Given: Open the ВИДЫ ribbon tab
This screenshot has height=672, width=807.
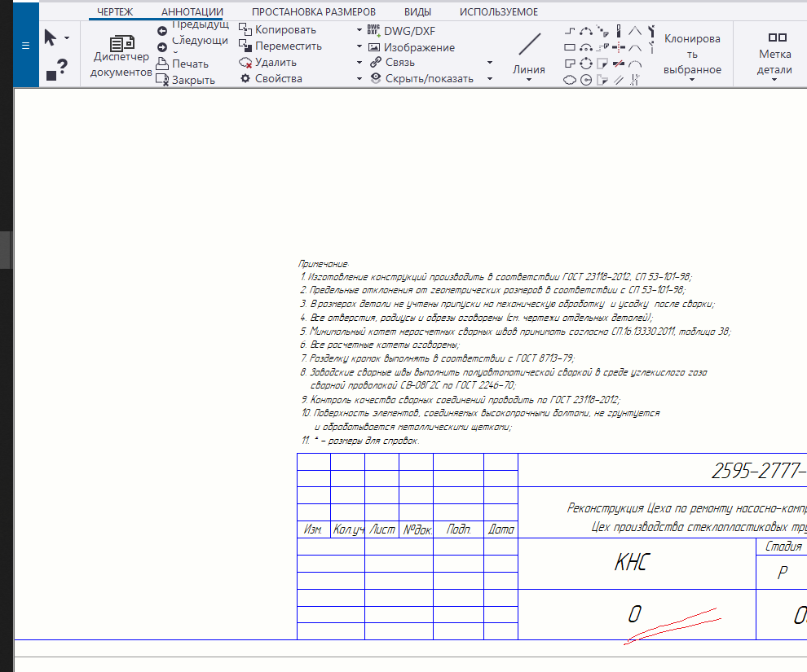Looking at the screenshot, I should 418,12.
